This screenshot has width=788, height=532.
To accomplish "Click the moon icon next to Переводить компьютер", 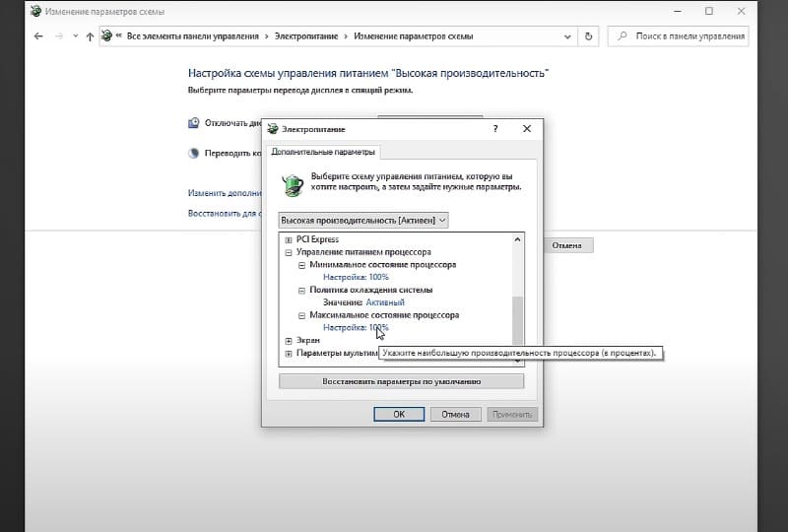I will click(x=194, y=153).
